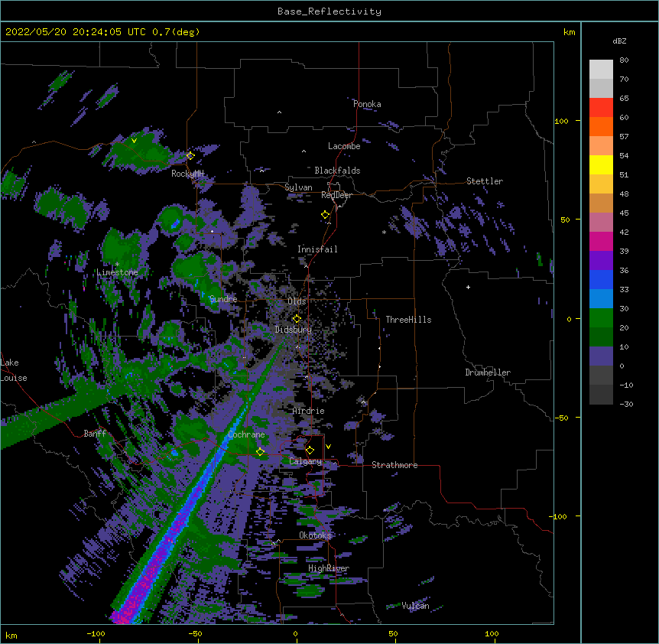This screenshot has height=644, width=659.
Task: Select the RockyMH label on the map
Action: click(x=187, y=174)
